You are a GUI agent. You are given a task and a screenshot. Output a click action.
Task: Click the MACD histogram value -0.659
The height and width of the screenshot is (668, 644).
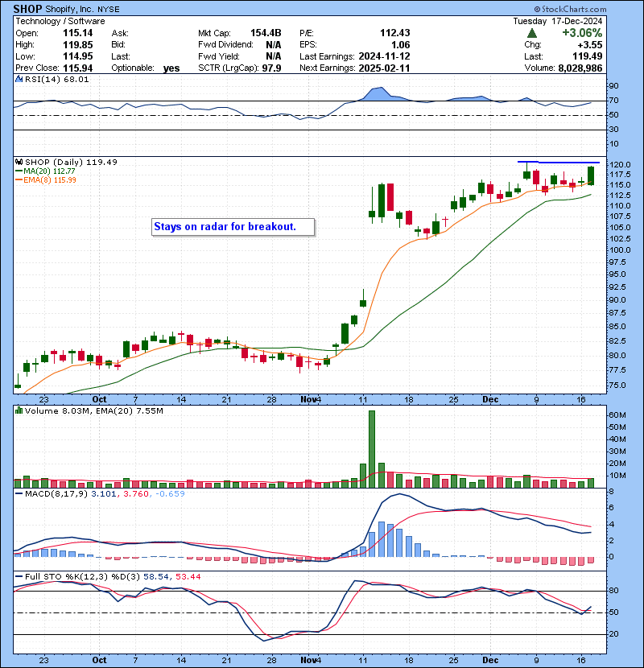(x=170, y=494)
